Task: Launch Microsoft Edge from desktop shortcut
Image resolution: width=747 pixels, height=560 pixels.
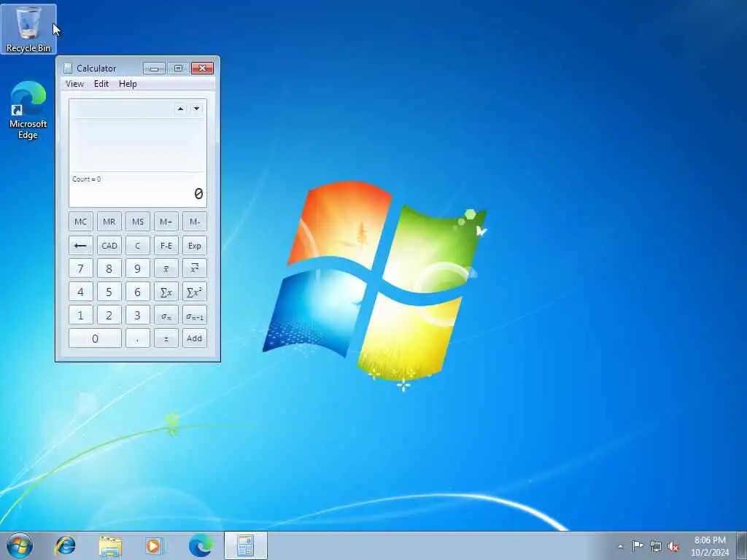Action: pos(28,110)
